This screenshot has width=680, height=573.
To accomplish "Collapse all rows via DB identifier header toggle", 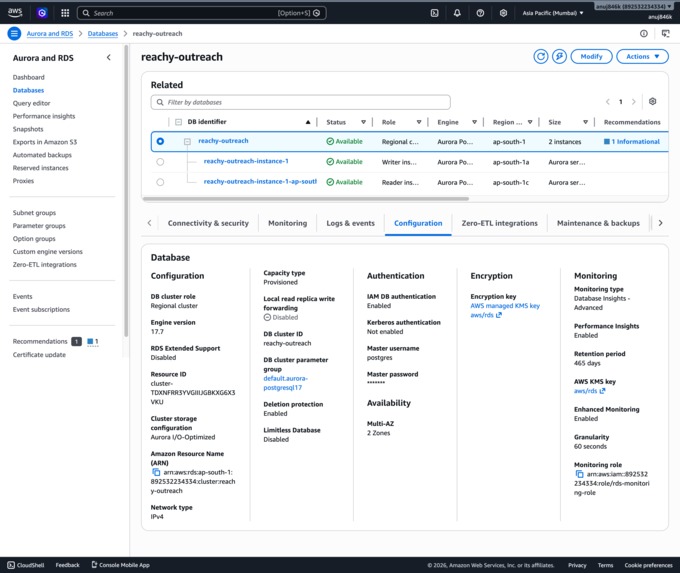I will (178, 122).
